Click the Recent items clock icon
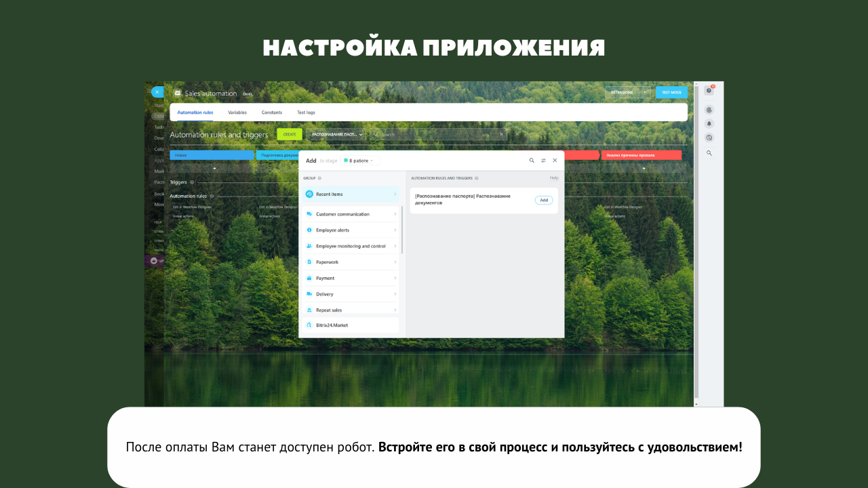This screenshot has width=868, height=488. [x=309, y=195]
